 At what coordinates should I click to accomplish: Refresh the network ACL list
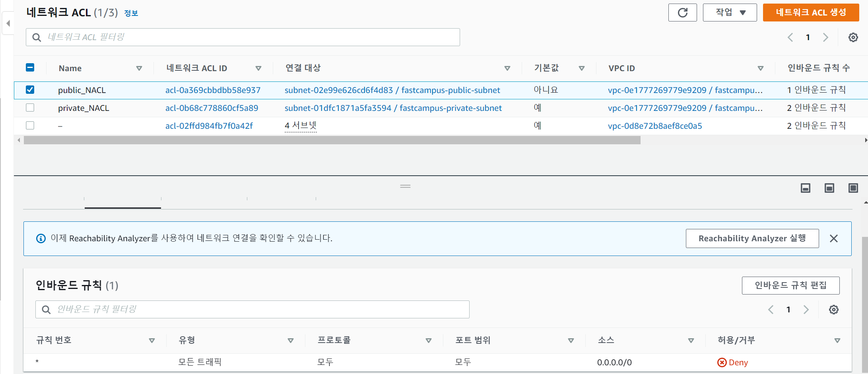tap(682, 13)
